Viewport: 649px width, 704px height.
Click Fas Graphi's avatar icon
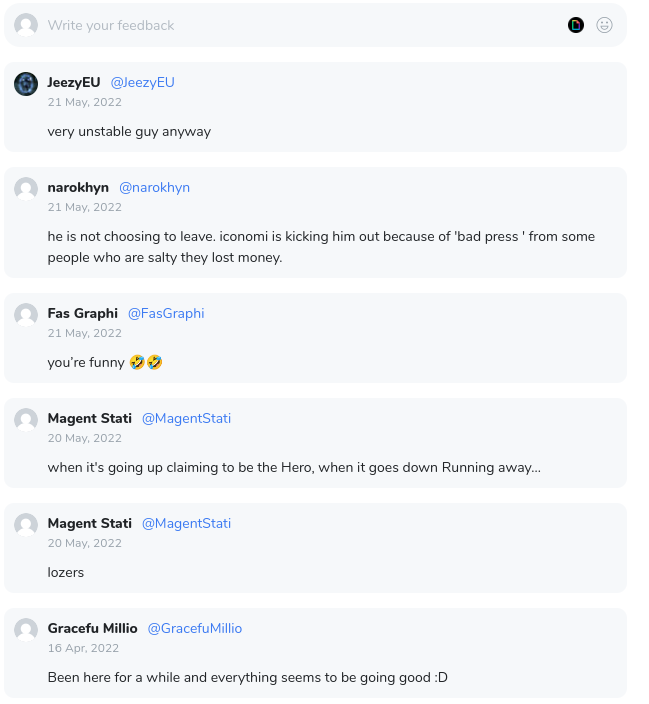tap(26, 315)
